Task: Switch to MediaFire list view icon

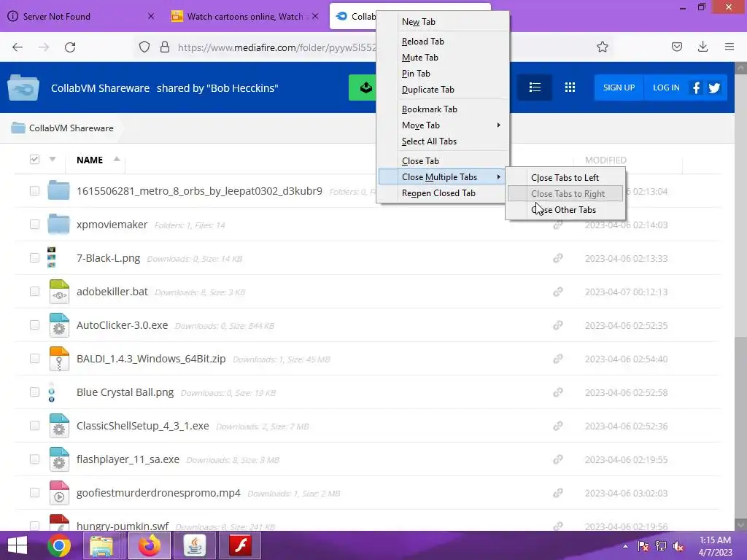Action: (x=535, y=87)
